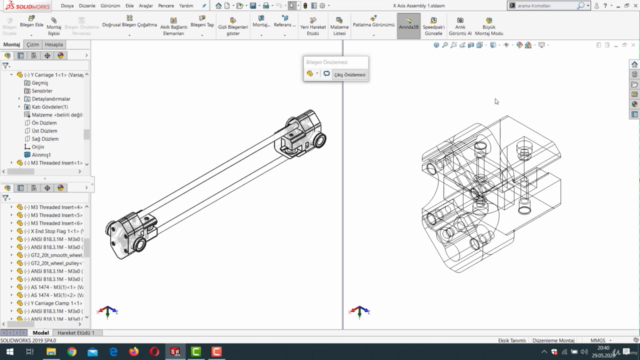Image resolution: width=640 pixels, height=360 pixels.
Task: Open Yeni Hareket Etüdü tool
Action: click(313, 27)
